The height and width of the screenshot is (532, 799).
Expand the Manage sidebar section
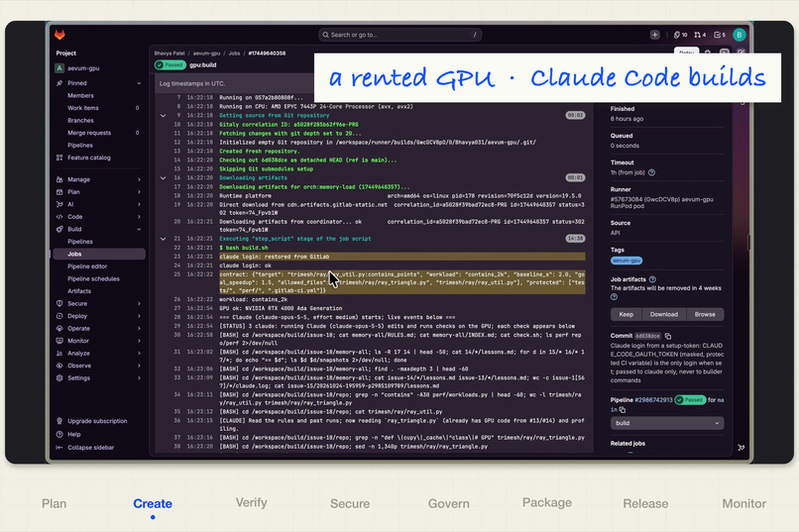pyautogui.click(x=139, y=179)
